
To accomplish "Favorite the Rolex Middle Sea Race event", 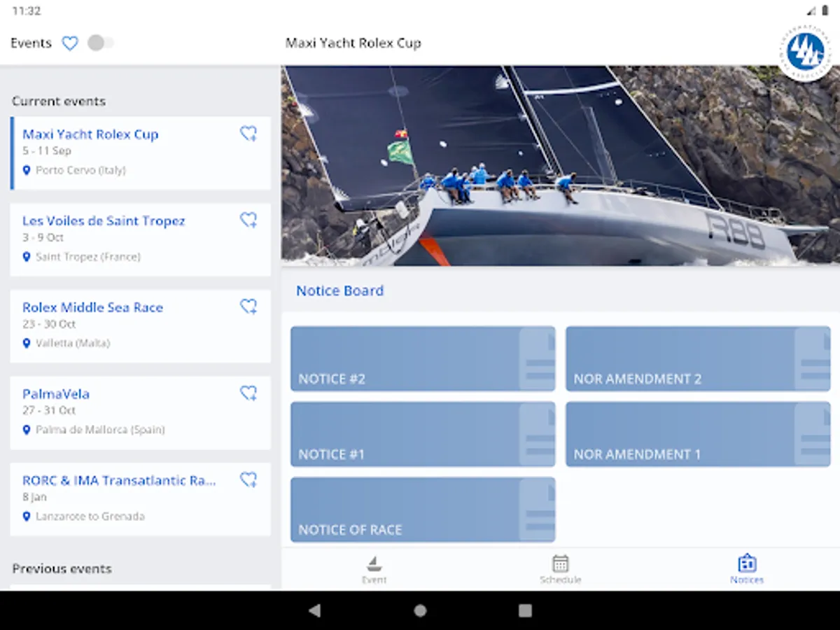I will pos(248,307).
